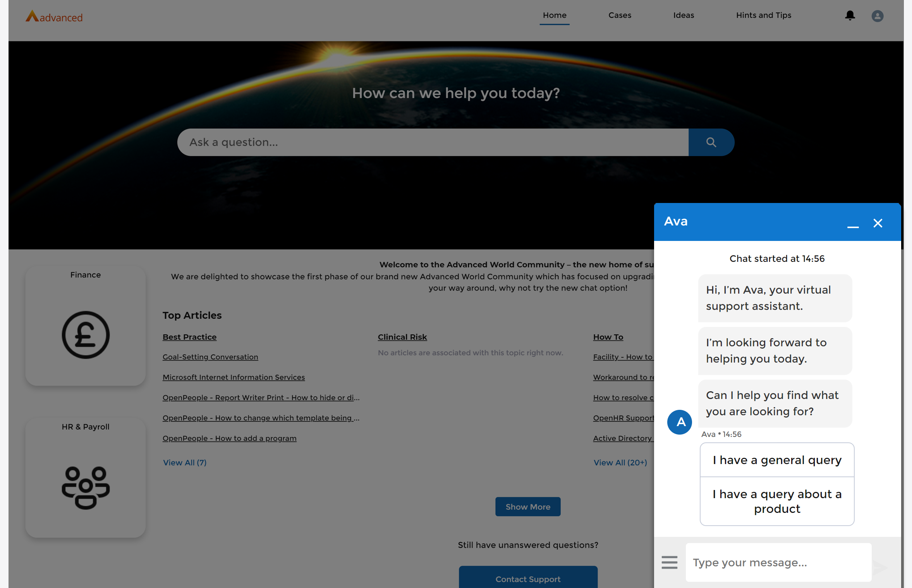The height and width of the screenshot is (588, 912).
Task: Open the Workaround to article link
Action: point(623,377)
